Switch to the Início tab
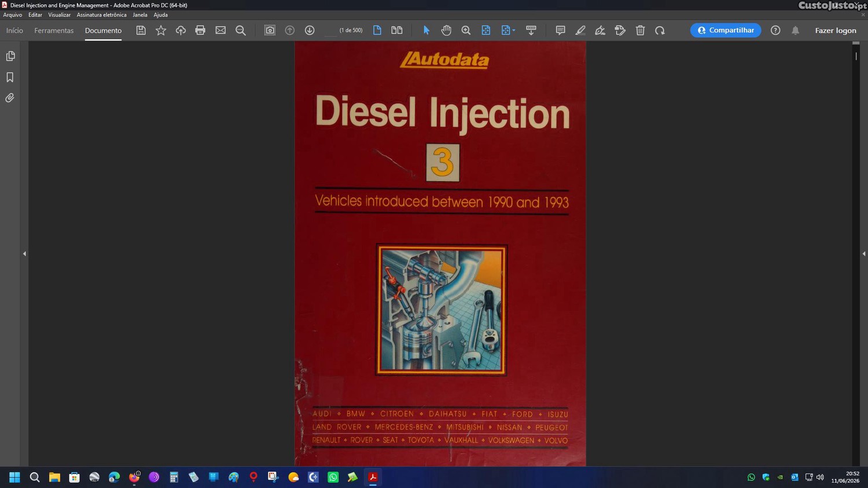This screenshot has width=868, height=488. click(14, 30)
